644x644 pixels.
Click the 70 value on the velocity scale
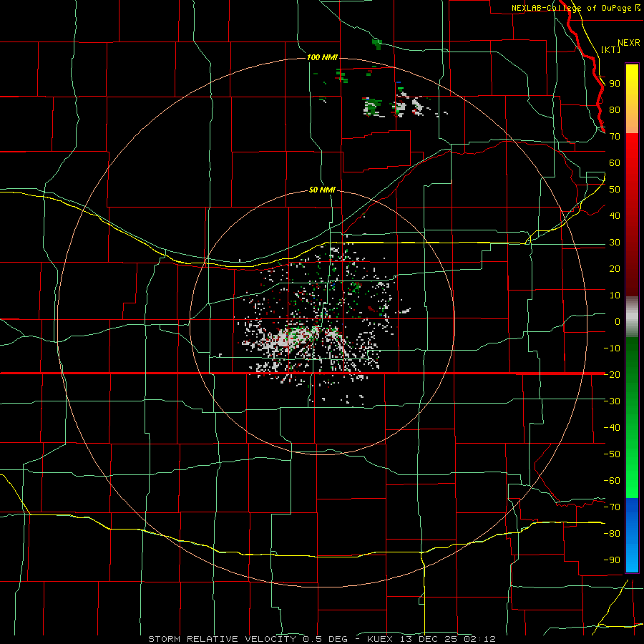pyautogui.click(x=615, y=137)
